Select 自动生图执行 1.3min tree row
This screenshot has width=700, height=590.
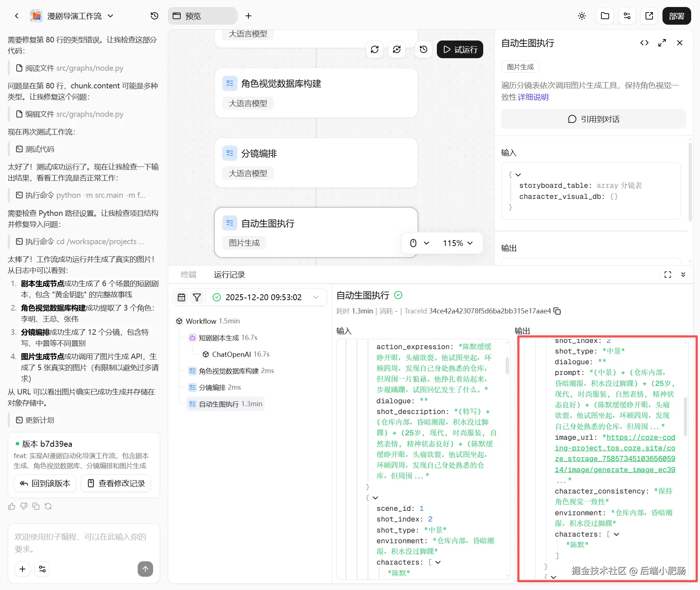225,404
